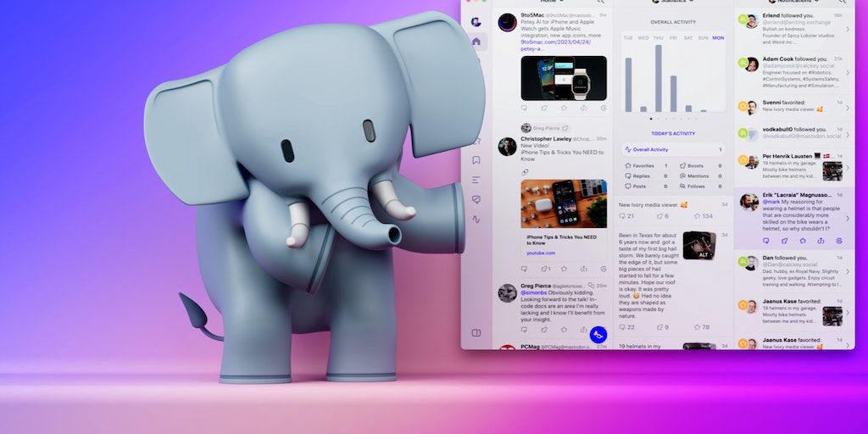Reply to Greg Pierce's post
Screen dimensions: 868x434
pyautogui.click(x=524, y=330)
